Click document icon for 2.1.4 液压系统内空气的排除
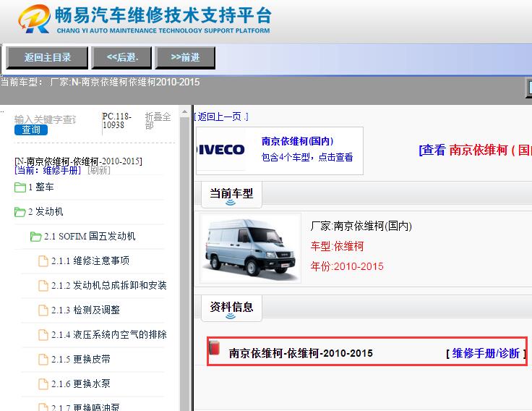This screenshot has height=411, width=532. 43,335
